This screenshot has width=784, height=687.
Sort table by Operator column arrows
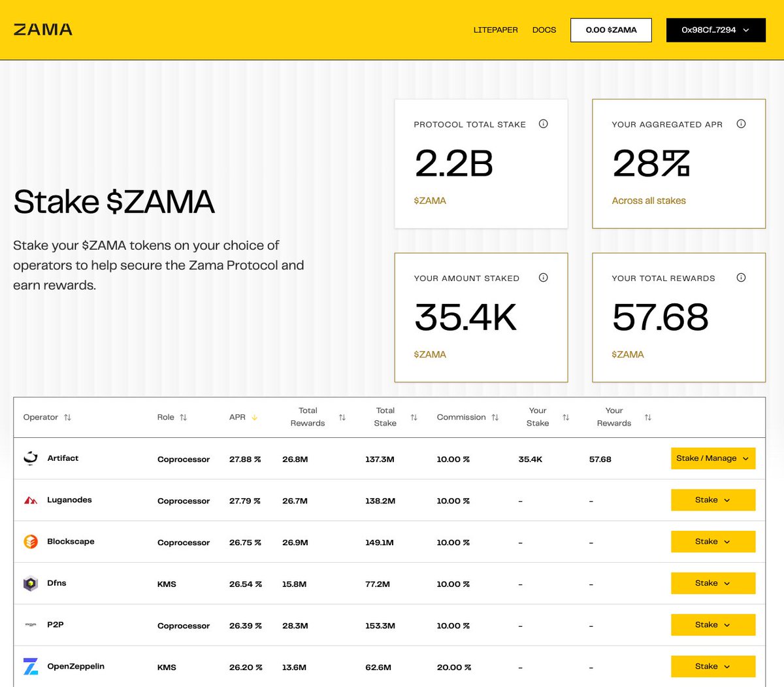point(67,417)
